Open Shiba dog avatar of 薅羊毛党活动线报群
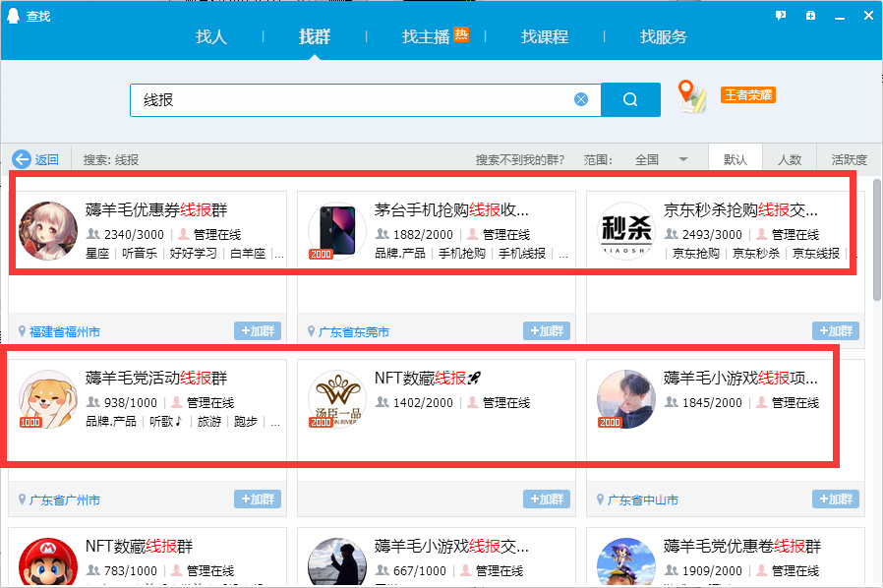The height and width of the screenshot is (588, 883). [48, 399]
